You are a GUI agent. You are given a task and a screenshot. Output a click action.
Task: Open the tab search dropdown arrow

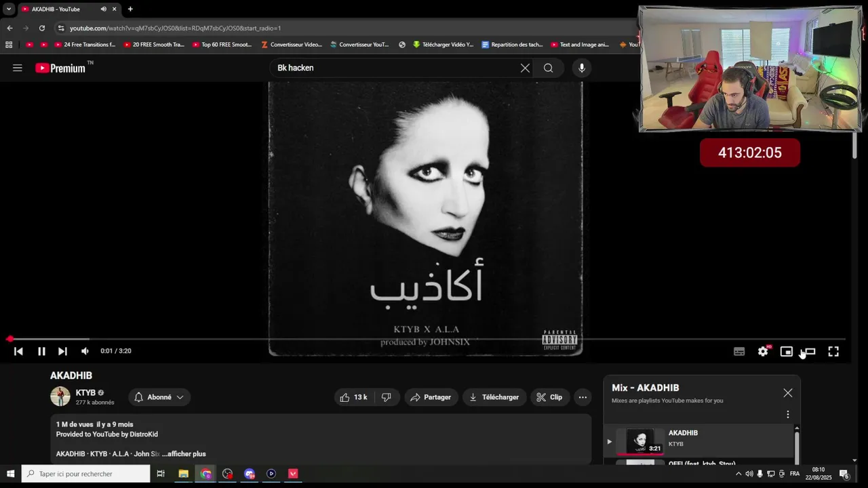8,9
